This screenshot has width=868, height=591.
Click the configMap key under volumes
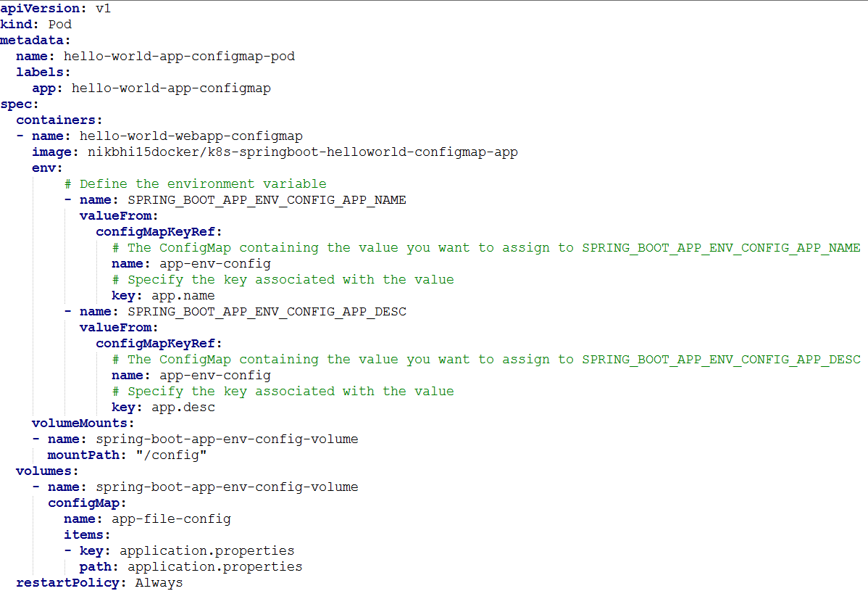click(83, 503)
